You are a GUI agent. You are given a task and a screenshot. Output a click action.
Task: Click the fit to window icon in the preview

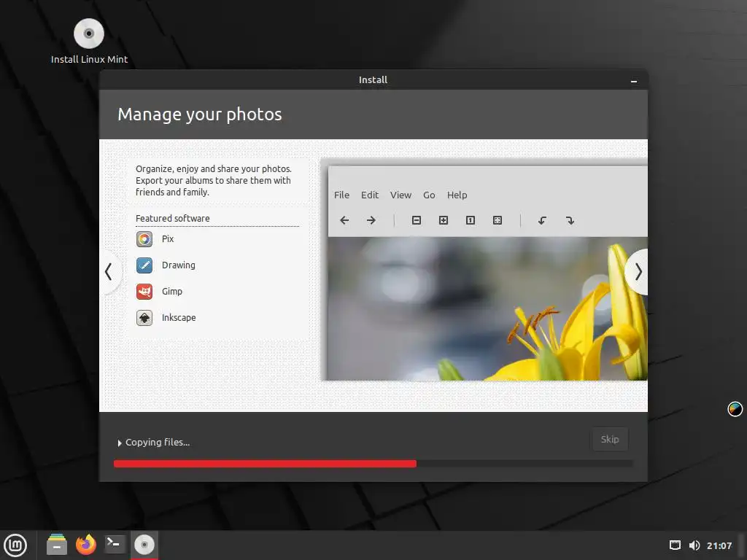[x=498, y=220]
